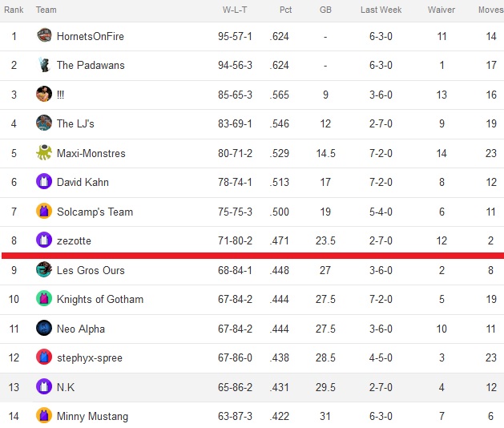
Task: Open The Padawans team avatar
Action: click(x=44, y=65)
